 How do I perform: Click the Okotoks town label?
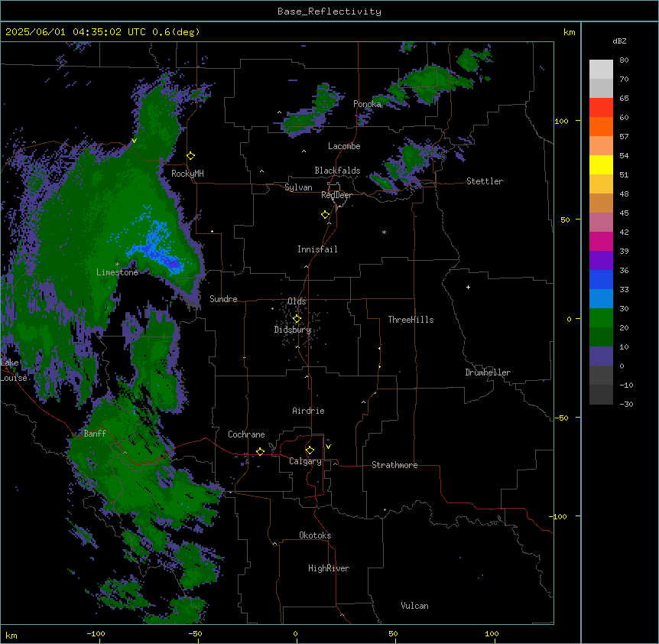[315, 535]
